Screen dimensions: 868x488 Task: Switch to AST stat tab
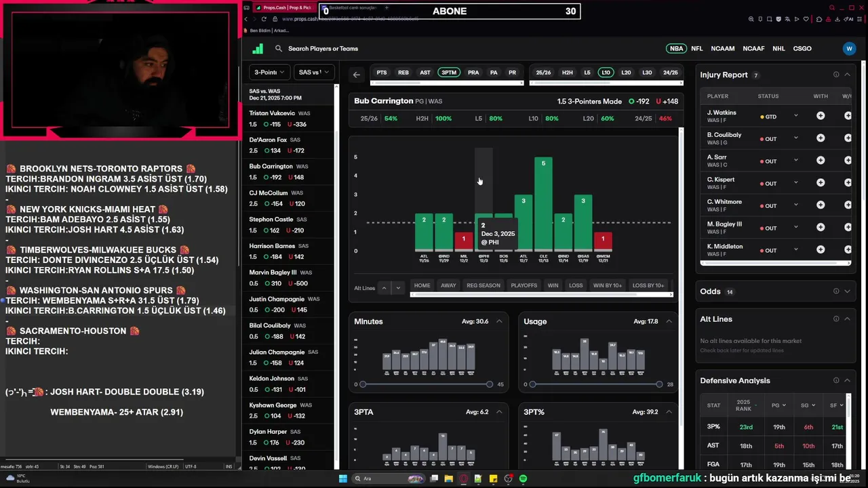coord(425,73)
